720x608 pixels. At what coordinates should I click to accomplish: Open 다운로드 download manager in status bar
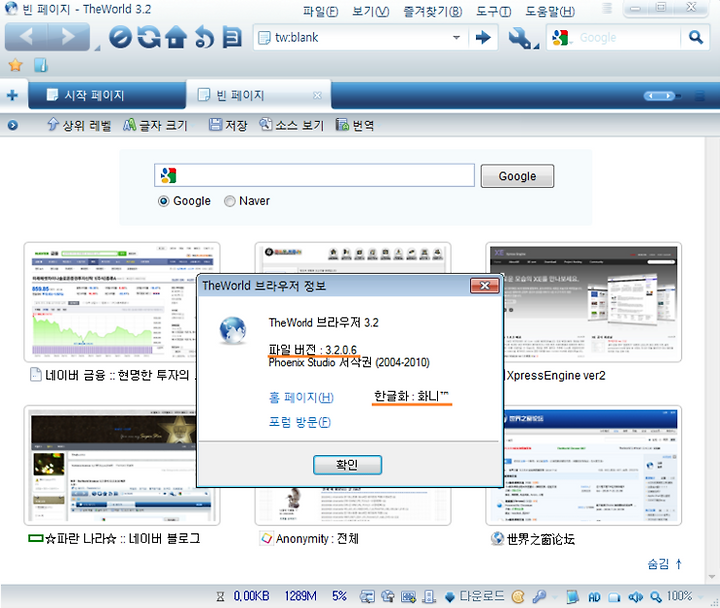(474, 596)
